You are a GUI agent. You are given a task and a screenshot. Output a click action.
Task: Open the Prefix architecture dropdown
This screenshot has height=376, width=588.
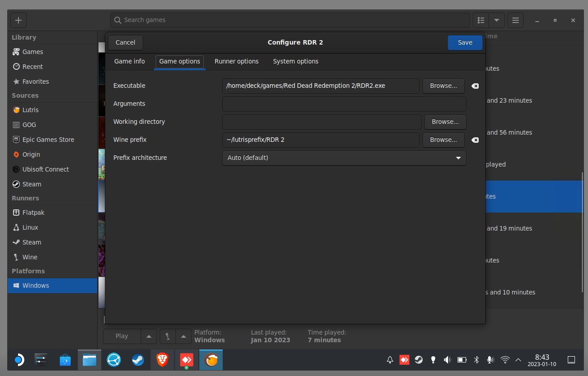pyautogui.click(x=344, y=158)
